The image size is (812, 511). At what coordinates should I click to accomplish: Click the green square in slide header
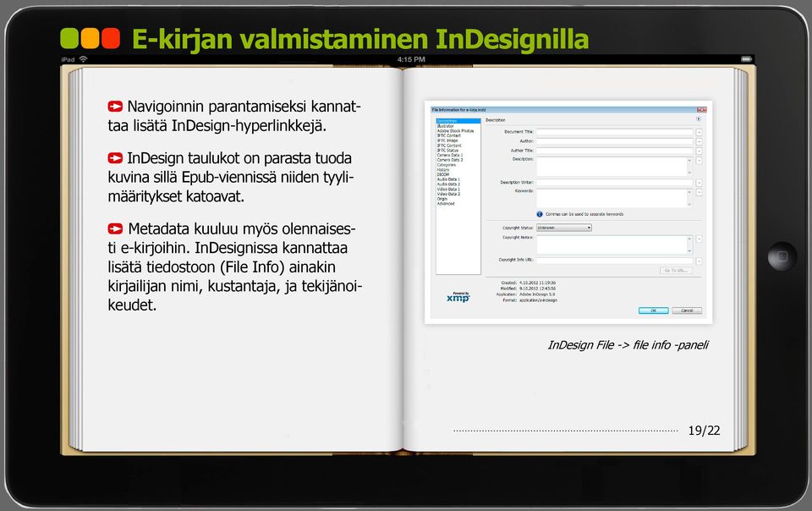[x=69, y=38]
